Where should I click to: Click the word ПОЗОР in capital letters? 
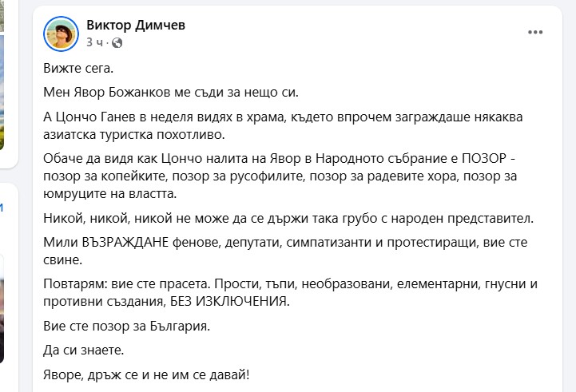pos(484,158)
